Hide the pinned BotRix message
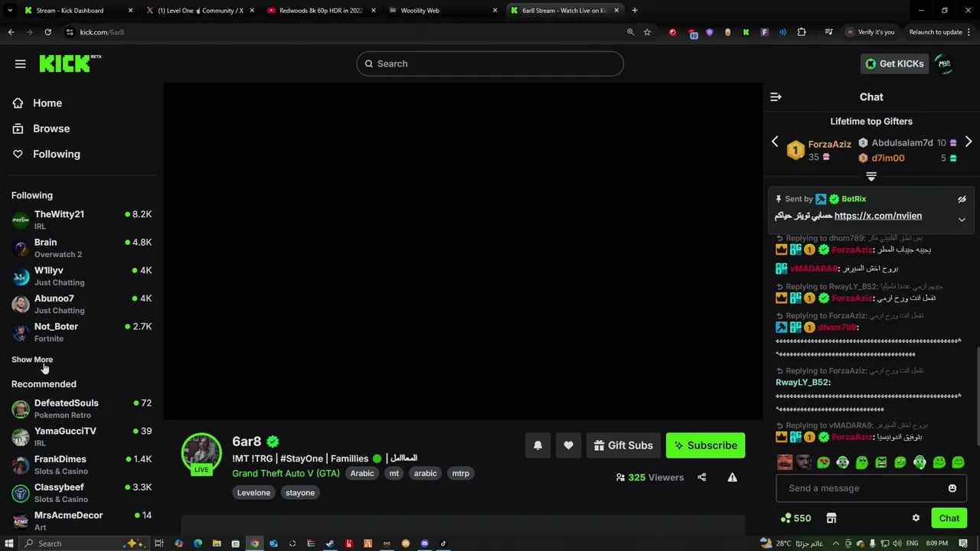 click(962, 199)
